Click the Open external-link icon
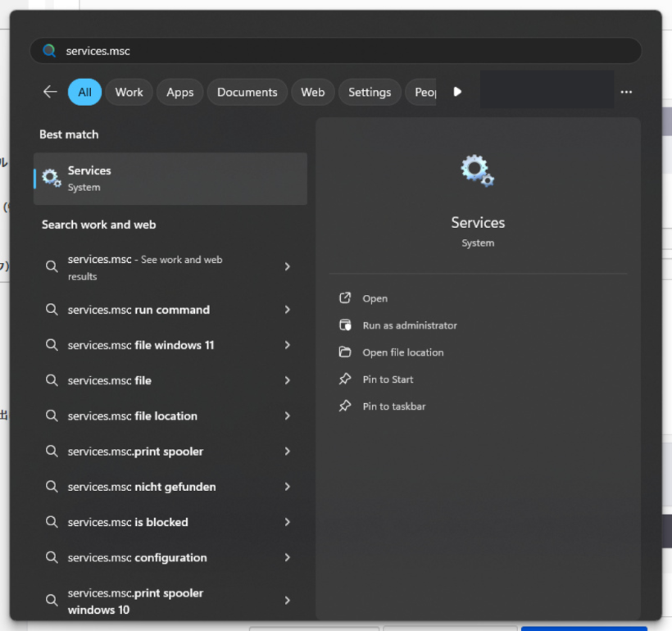The height and width of the screenshot is (631, 672). (345, 298)
